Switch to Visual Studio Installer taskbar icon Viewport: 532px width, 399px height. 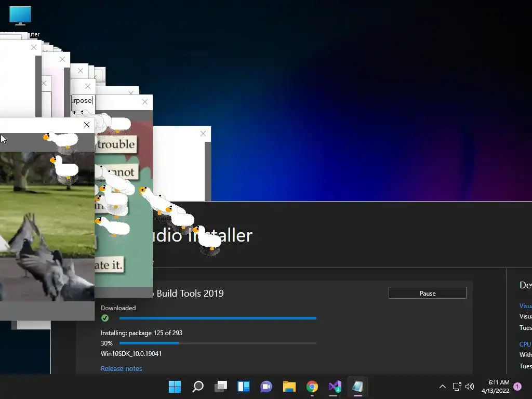click(x=335, y=387)
